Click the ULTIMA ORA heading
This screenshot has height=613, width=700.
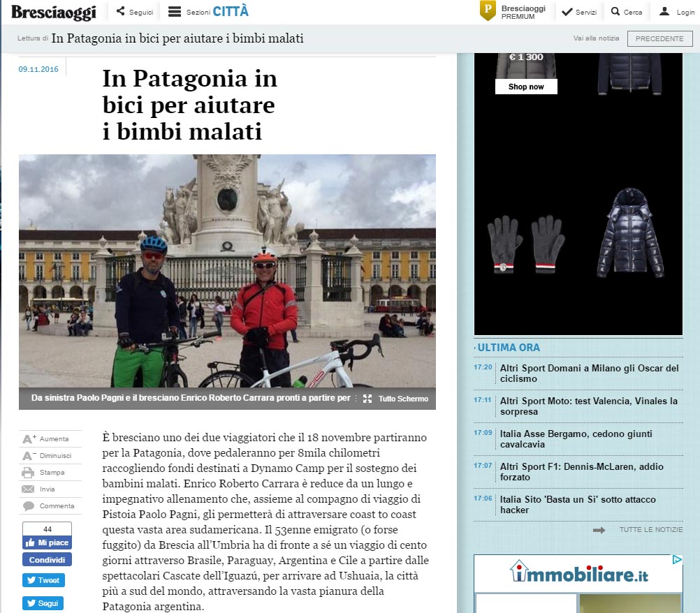point(509,348)
